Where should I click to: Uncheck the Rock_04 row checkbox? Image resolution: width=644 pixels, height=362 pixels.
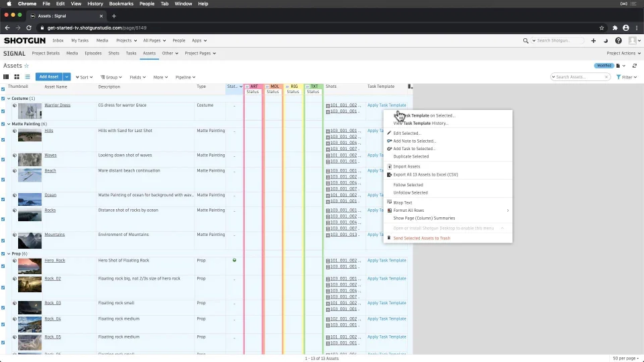point(3,324)
